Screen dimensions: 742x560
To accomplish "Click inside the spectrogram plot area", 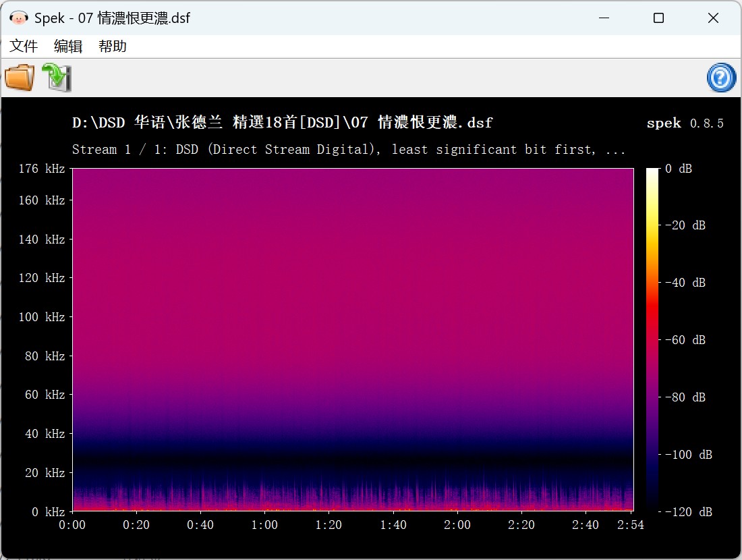I will (x=353, y=340).
